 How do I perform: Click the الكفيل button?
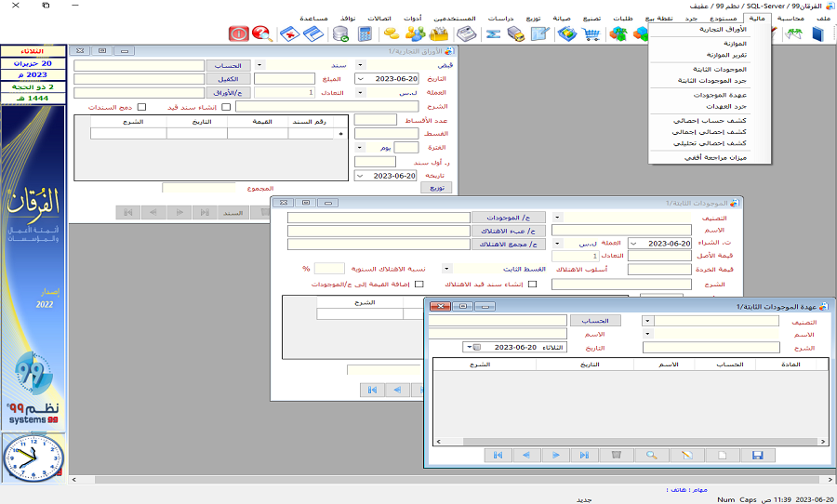click(x=229, y=79)
